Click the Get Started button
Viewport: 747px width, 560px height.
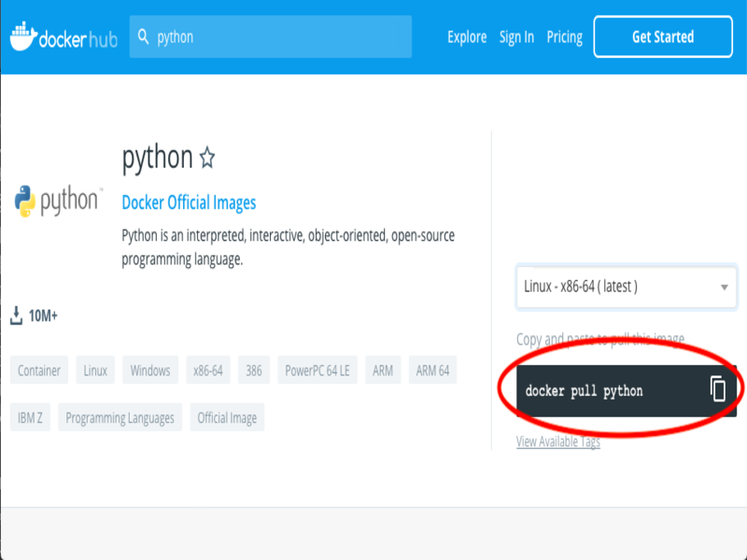pos(663,36)
